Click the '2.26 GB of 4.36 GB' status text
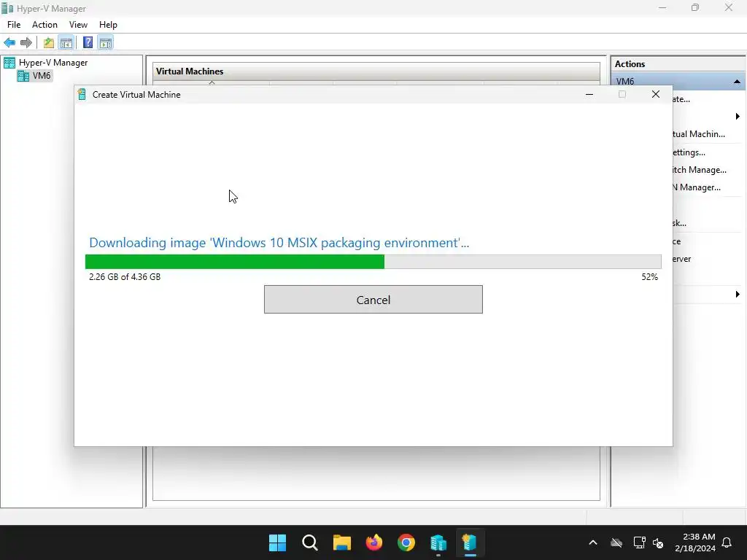This screenshot has width=747, height=560. click(125, 276)
